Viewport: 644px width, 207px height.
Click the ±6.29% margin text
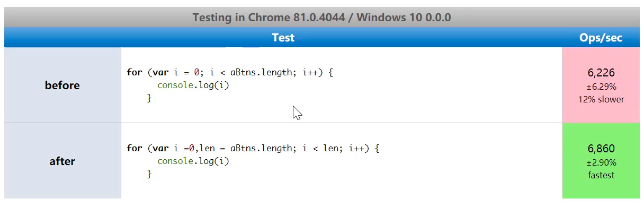(x=601, y=87)
